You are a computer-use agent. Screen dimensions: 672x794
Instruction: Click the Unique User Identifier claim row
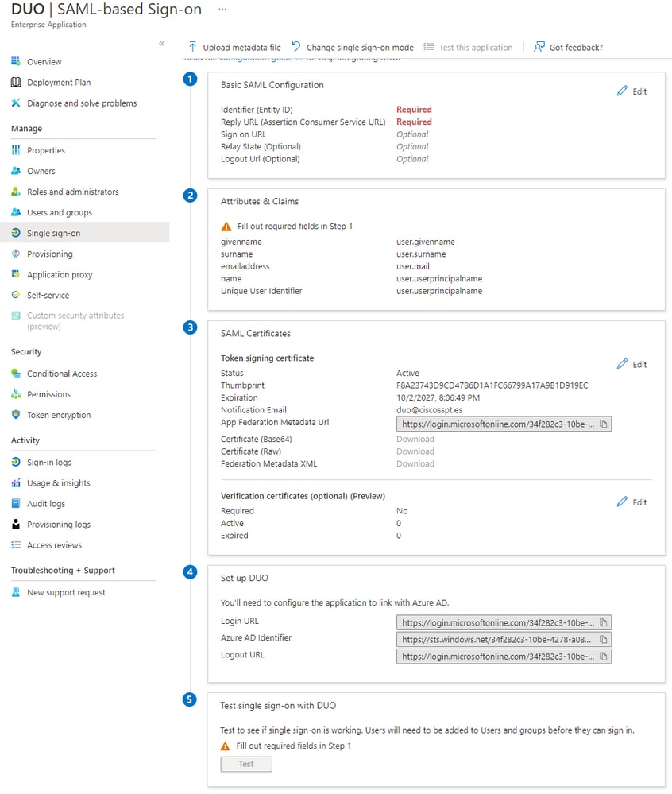352,291
